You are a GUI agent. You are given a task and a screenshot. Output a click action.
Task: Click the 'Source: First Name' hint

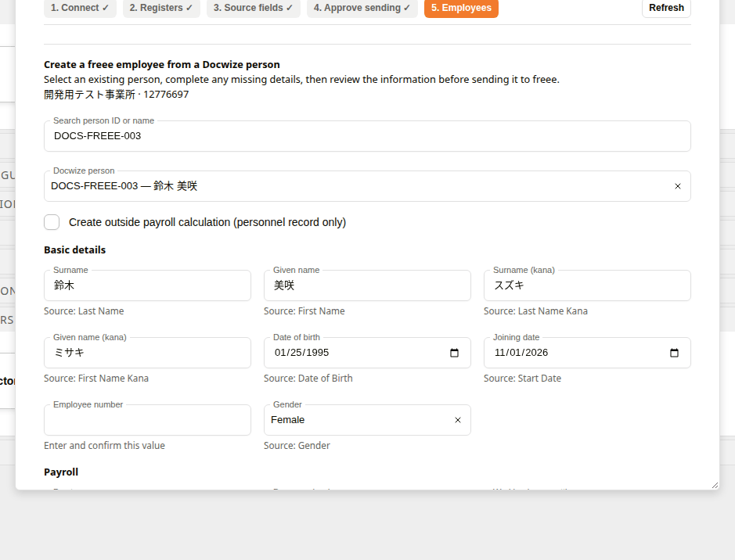click(304, 311)
